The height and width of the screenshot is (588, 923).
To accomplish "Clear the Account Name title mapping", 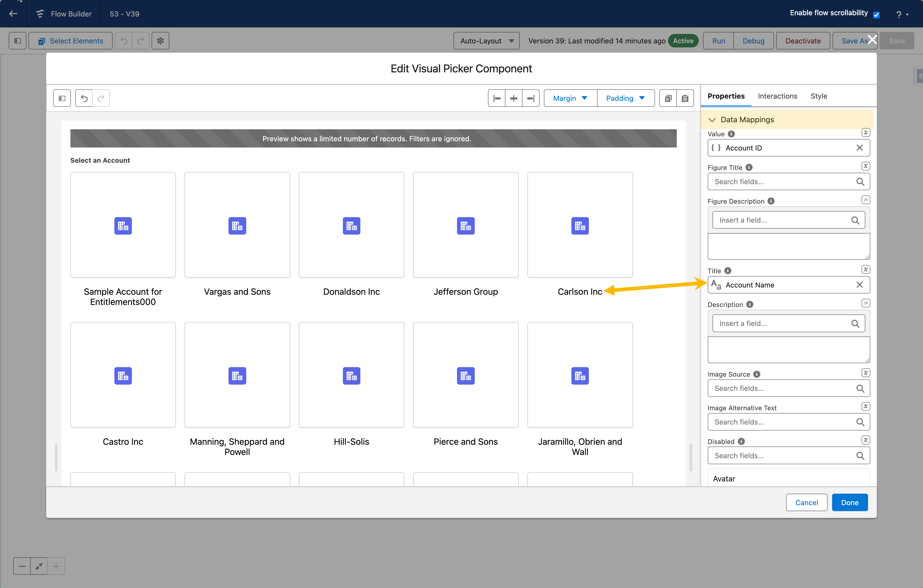I will click(x=860, y=285).
